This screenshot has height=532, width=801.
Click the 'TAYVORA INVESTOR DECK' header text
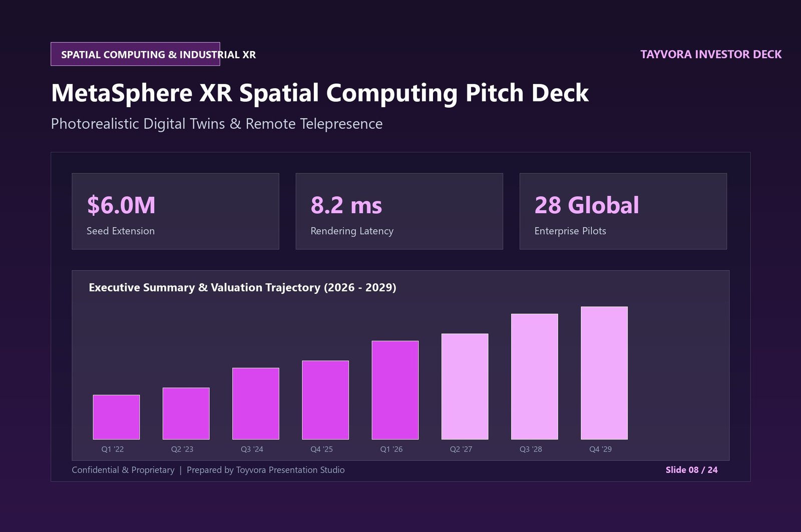coord(711,55)
